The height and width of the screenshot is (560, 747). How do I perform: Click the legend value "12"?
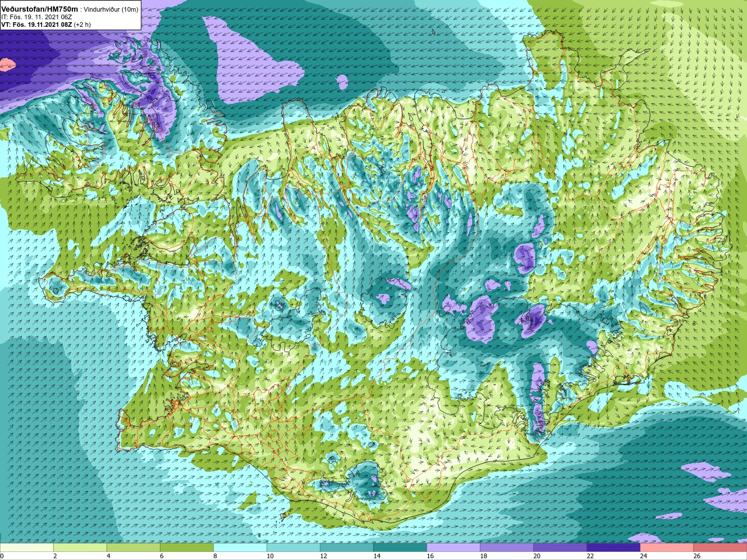[x=323, y=556]
